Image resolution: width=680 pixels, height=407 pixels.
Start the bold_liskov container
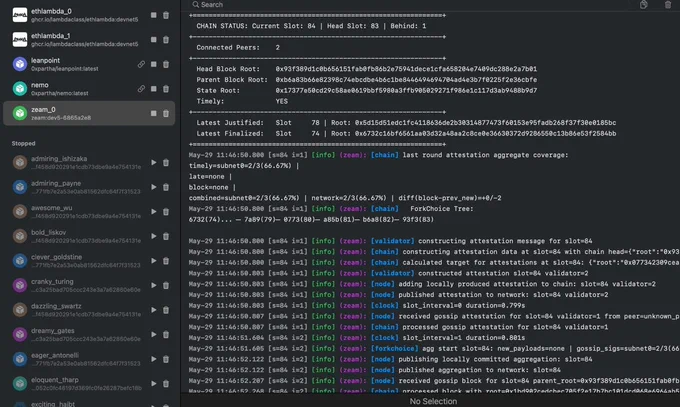[x=154, y=236]
